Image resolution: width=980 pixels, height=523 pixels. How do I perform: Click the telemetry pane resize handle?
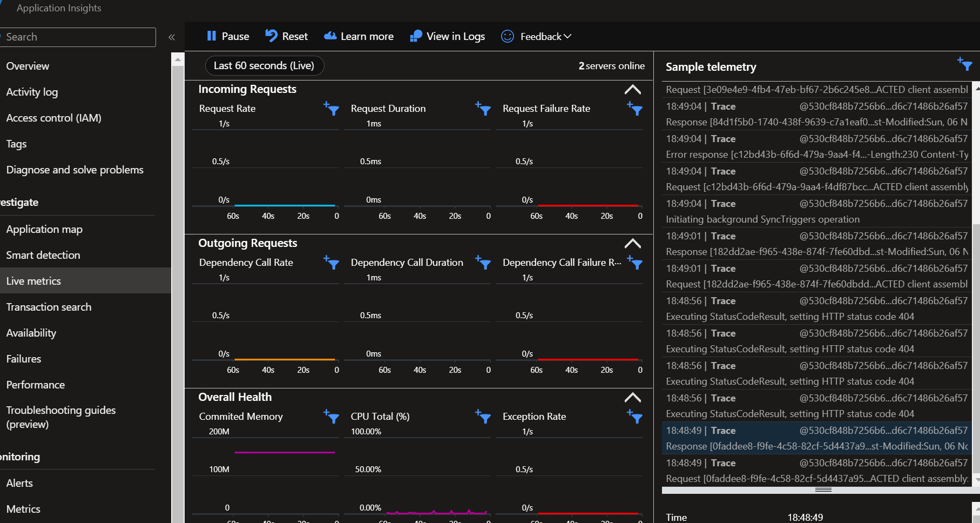point(823,490)
